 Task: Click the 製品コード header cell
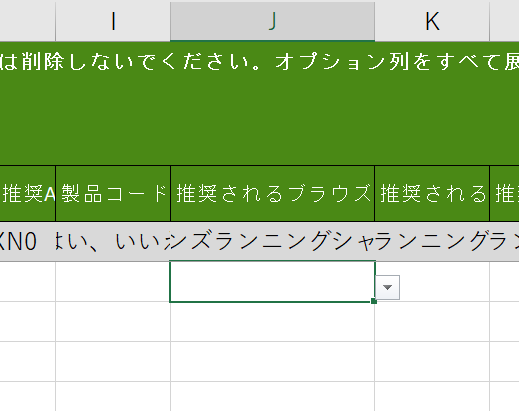click(x=113, y=193)
